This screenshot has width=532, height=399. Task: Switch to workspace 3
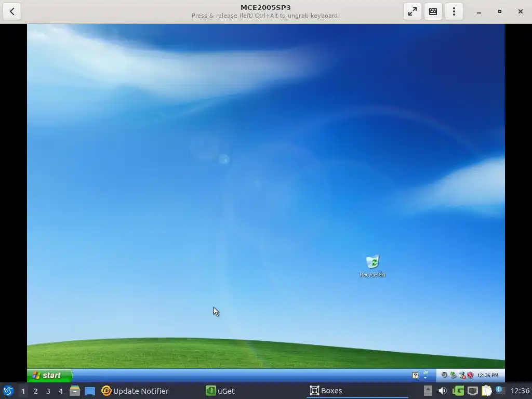48,391
